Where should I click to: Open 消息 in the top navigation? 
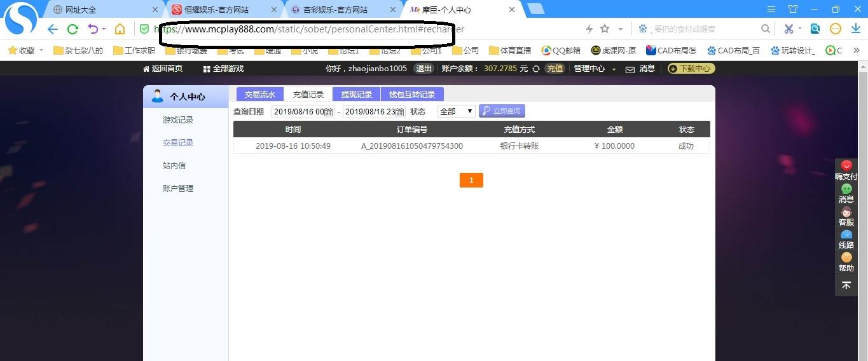(x=640, y=69)
